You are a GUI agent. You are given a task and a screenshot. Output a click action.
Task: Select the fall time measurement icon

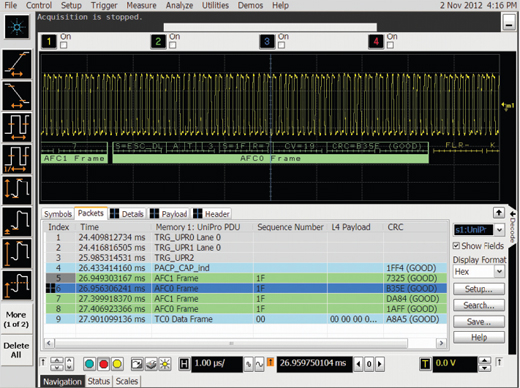[x=17, y=96]
